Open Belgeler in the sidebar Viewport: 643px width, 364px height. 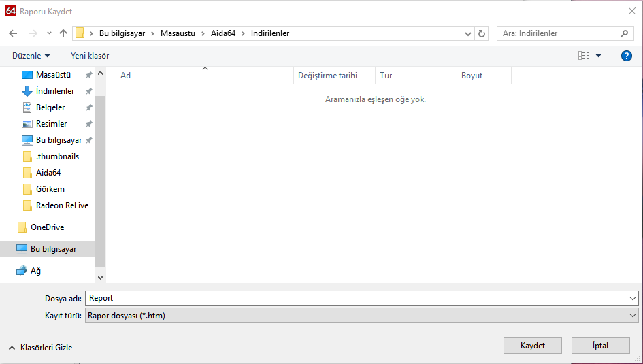tap(50, 107)
